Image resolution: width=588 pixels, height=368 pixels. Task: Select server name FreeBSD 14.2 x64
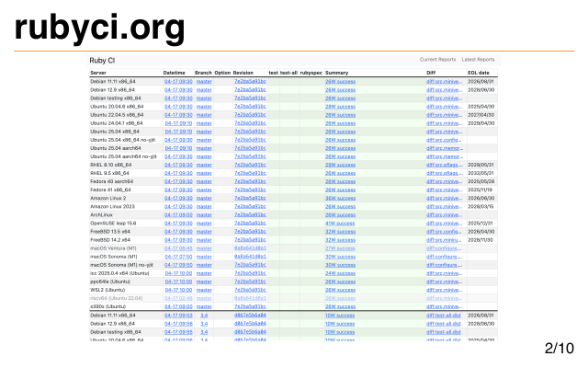110,240
